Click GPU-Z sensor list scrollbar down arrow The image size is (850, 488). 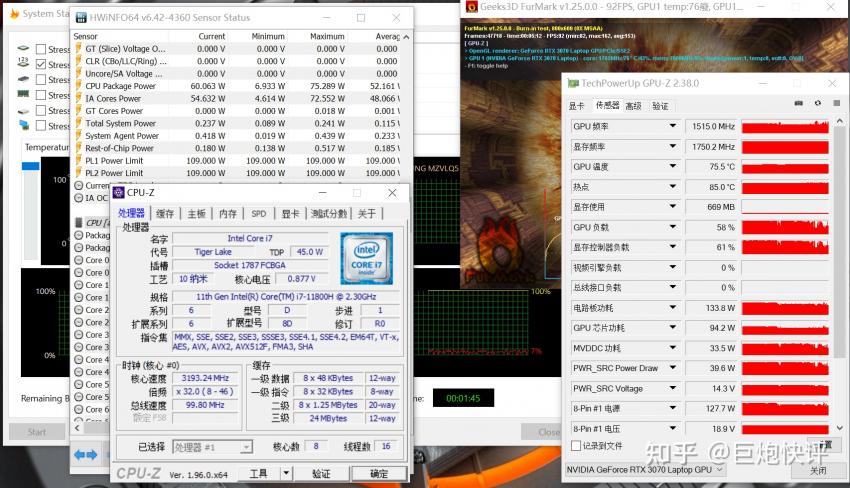tap(840, 428)
